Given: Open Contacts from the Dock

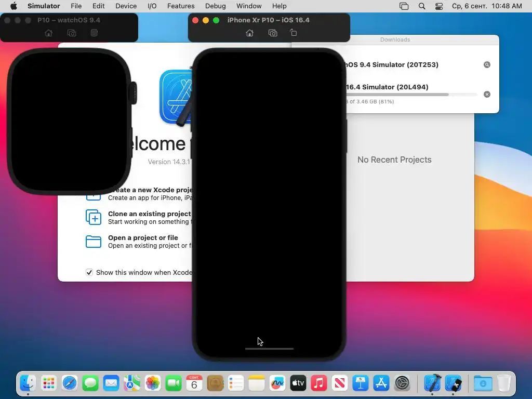Looking at the screenshot, I should click(x=215, y=383).
